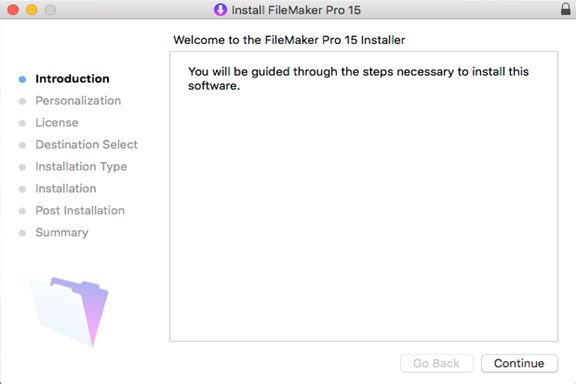
Task: Click the Installation step label
Action: pos(66,189)
